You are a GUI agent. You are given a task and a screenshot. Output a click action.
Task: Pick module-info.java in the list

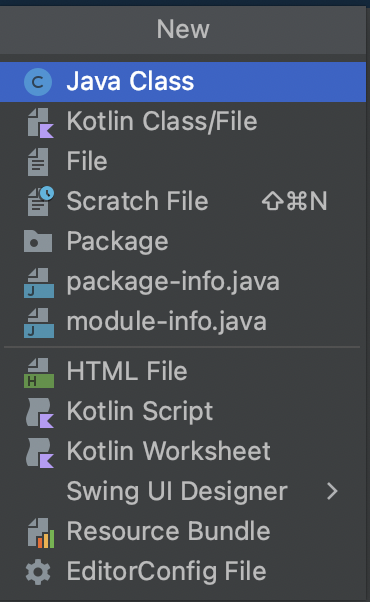183,322
